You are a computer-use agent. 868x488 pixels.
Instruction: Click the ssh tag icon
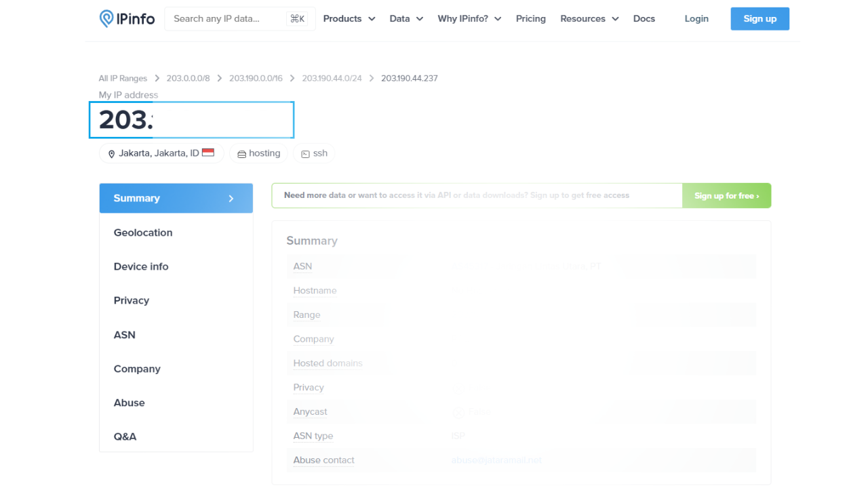pos(305,153)
